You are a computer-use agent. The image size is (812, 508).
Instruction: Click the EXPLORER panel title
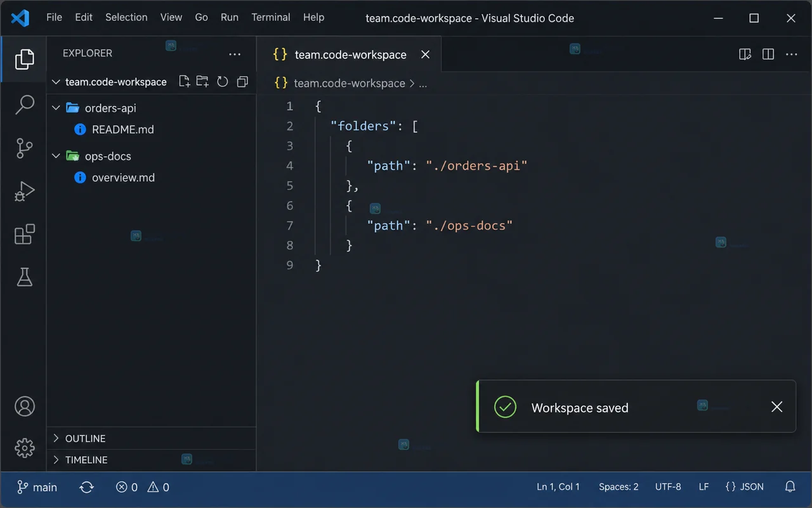pos(88,53)
